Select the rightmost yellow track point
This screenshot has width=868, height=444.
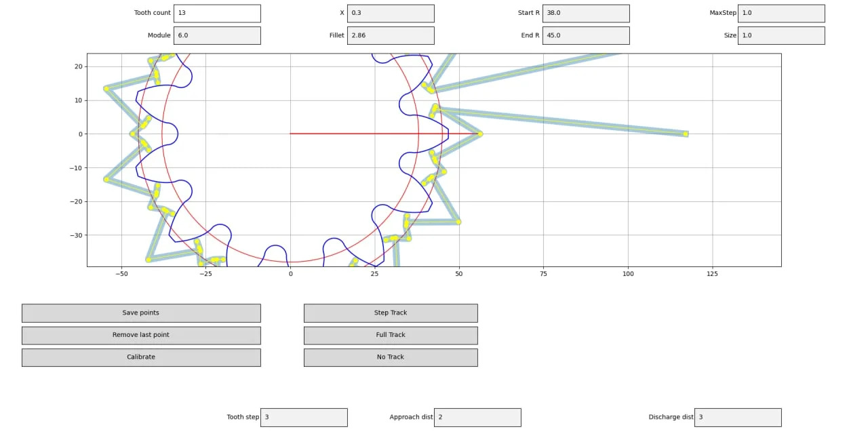[x=686, y=134]
